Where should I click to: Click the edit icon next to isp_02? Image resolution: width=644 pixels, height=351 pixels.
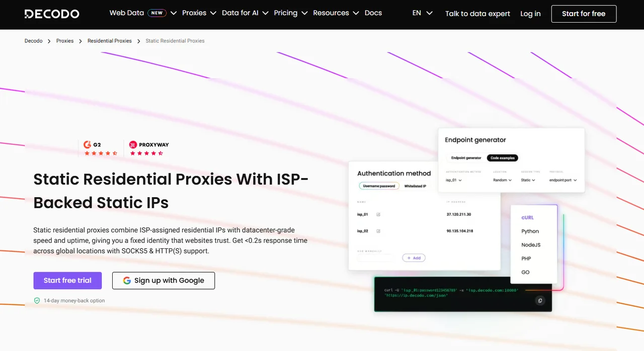[x=378, y=231]
